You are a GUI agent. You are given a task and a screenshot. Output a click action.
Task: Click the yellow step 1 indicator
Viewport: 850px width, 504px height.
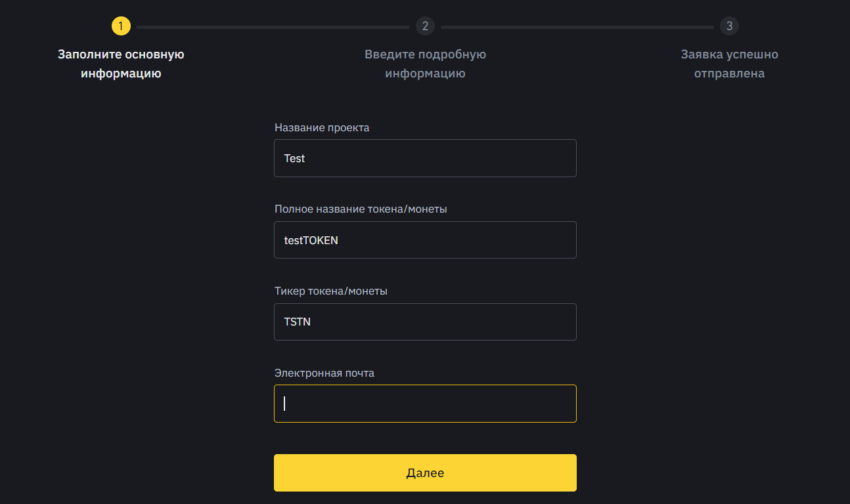pos(121,26)
